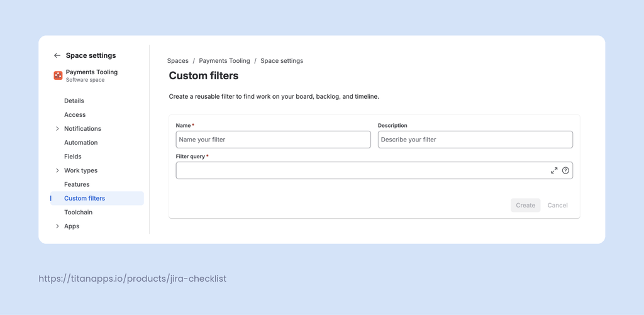Open the Details settings page

pyautogui.click(x=74, y=101)
